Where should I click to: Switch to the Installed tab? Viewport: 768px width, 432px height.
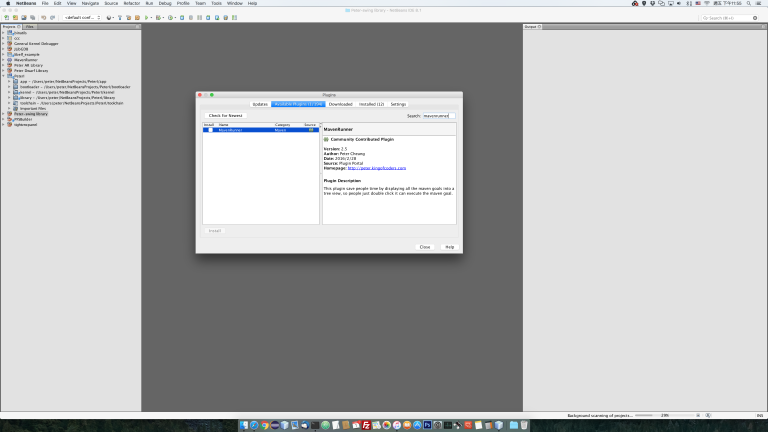click(x=371, y=104)
